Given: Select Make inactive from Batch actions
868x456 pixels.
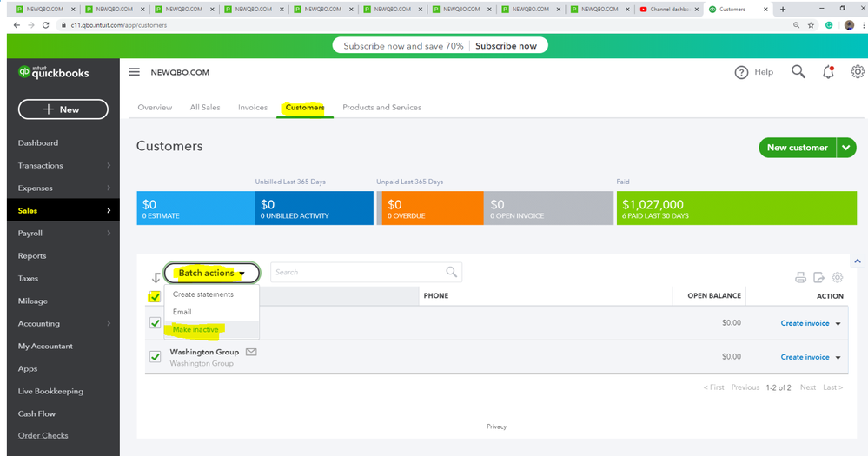Looking at the screenshot, I should coord(195,329).
